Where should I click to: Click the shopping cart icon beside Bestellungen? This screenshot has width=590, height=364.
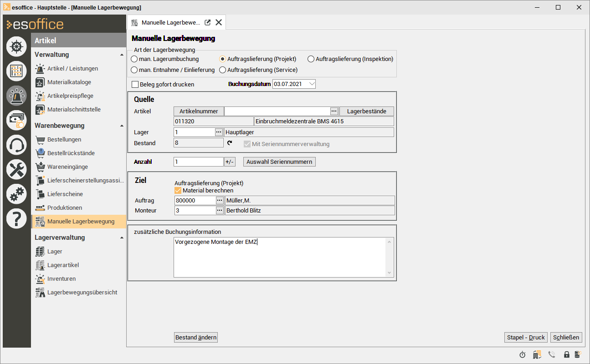[x=40, y=140]
